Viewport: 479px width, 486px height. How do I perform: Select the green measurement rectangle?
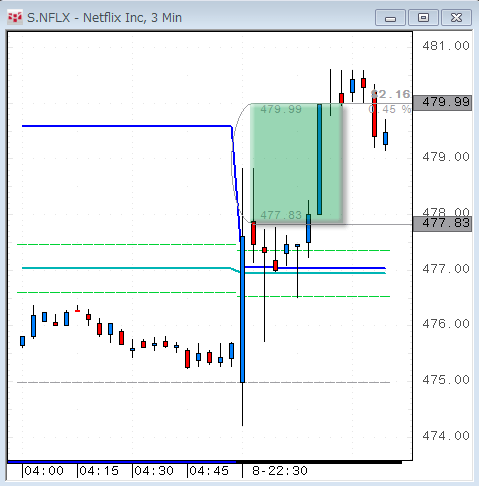(296, 162)
